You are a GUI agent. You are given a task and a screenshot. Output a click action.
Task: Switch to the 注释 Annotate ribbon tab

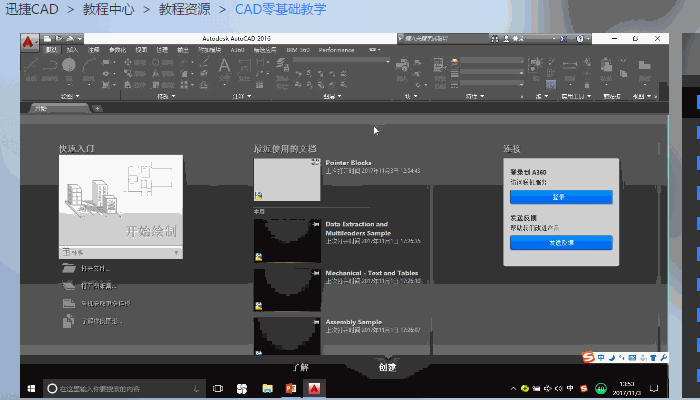click(x=93, y=50)
